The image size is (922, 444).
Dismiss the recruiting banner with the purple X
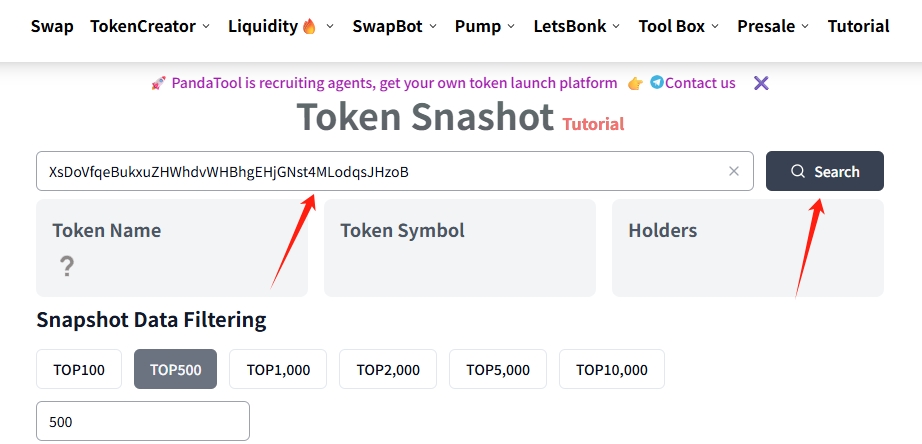click(761, 83)
